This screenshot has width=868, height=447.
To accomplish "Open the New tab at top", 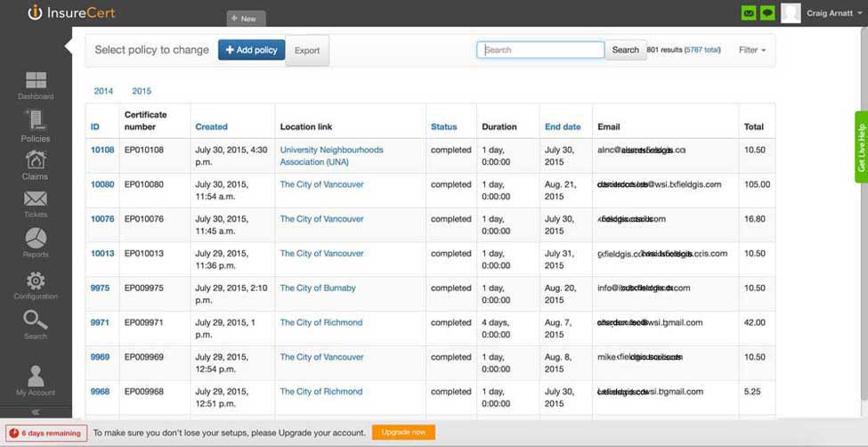I will point(243,18).
